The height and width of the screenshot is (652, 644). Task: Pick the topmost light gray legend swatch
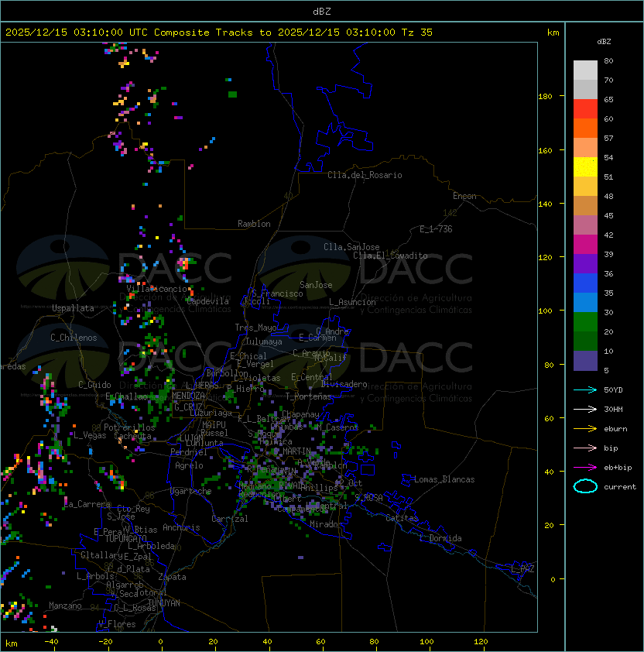click(x=585, y=70)
